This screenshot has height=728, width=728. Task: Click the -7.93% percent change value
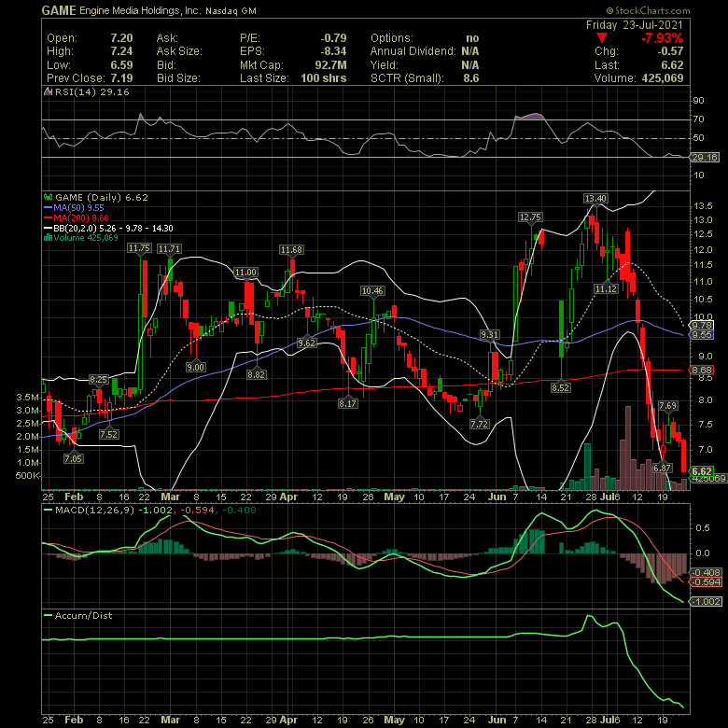click(x=663, y=38)
